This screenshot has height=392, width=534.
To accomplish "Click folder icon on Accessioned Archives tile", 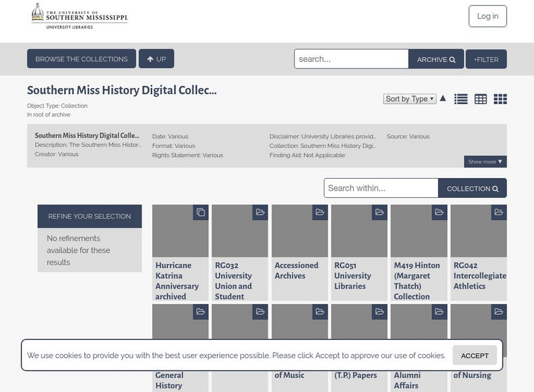I will (320, 213).
